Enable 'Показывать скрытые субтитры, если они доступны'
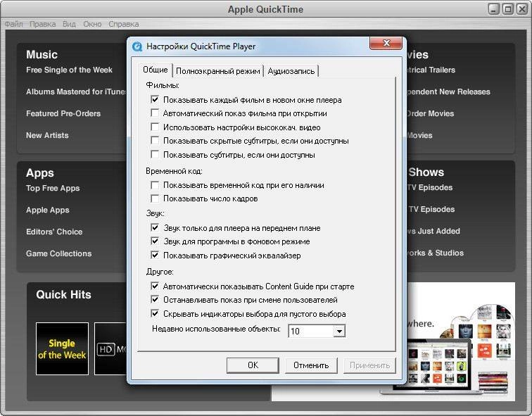Viewport: 532px width, 416px height. pos(155,141)
